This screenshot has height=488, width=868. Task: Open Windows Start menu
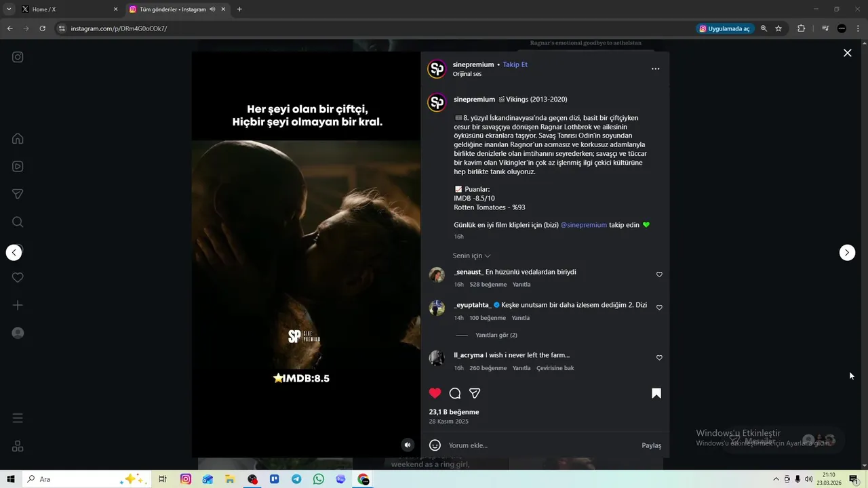click(x=11, y=479)
